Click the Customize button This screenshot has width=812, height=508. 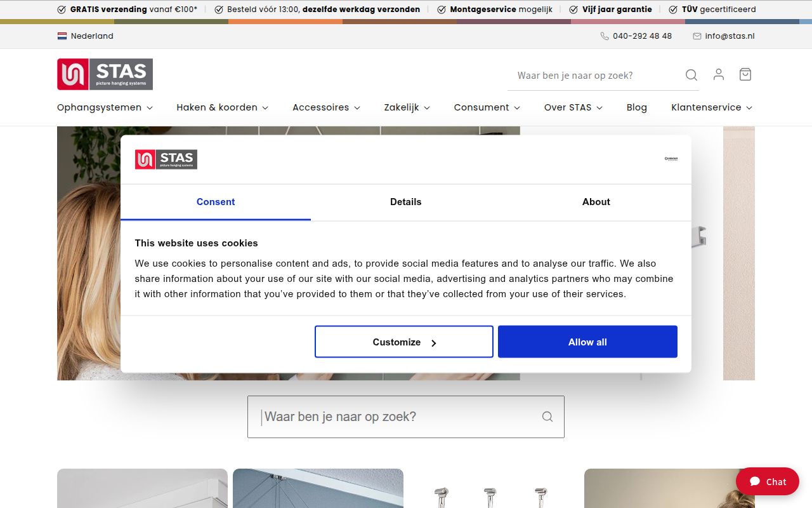click(x=404, y=342)
